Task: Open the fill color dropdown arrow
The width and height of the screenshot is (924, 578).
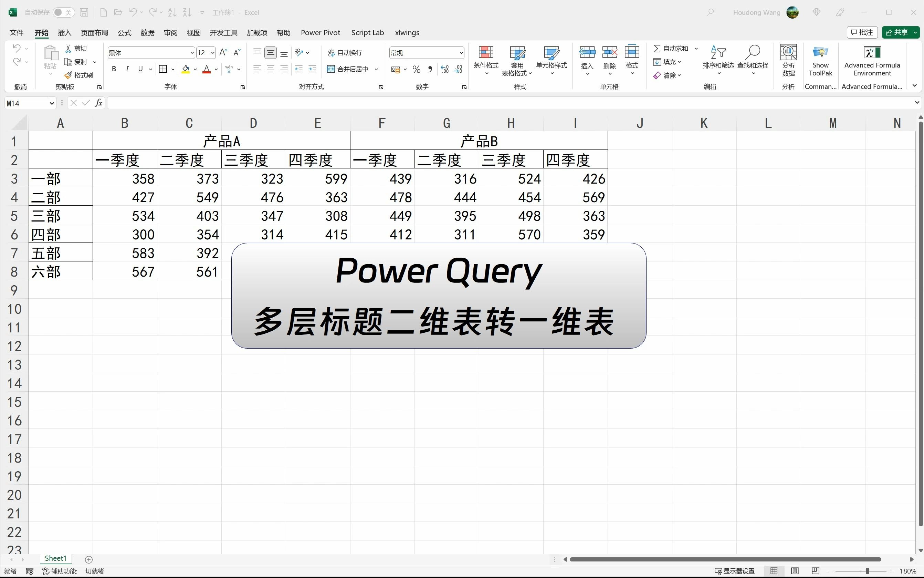Action: 196,69
